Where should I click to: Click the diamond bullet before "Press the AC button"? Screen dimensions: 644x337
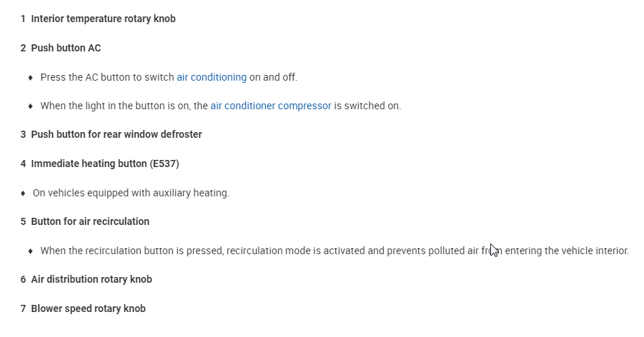[x=30, y=77]
